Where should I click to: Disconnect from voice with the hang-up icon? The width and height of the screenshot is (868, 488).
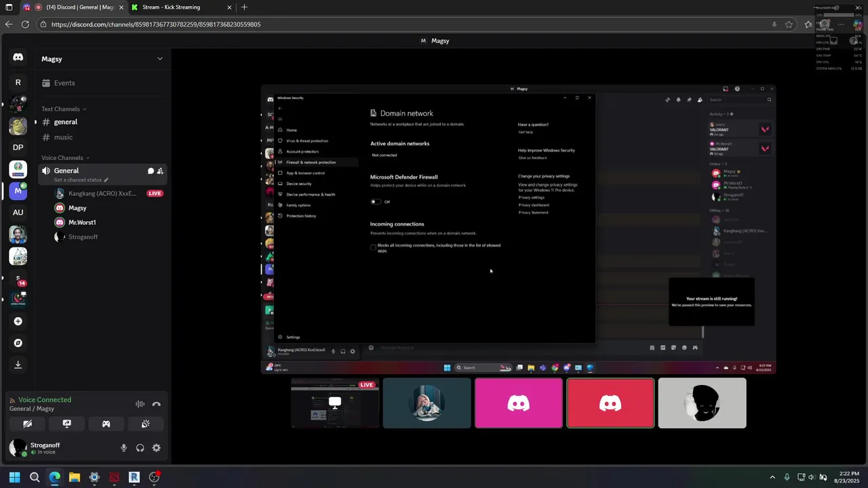pos(157,404)
